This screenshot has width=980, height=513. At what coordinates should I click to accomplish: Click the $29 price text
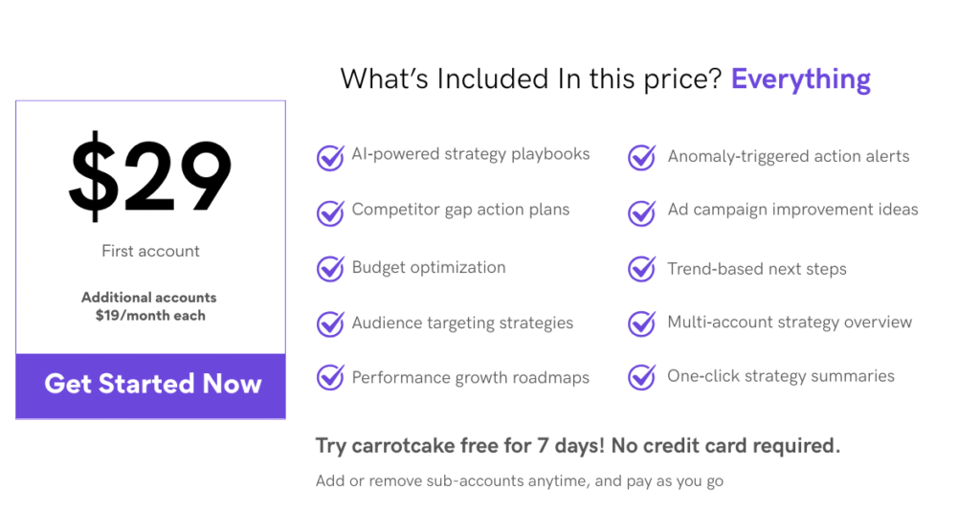(x=150, y=176)
